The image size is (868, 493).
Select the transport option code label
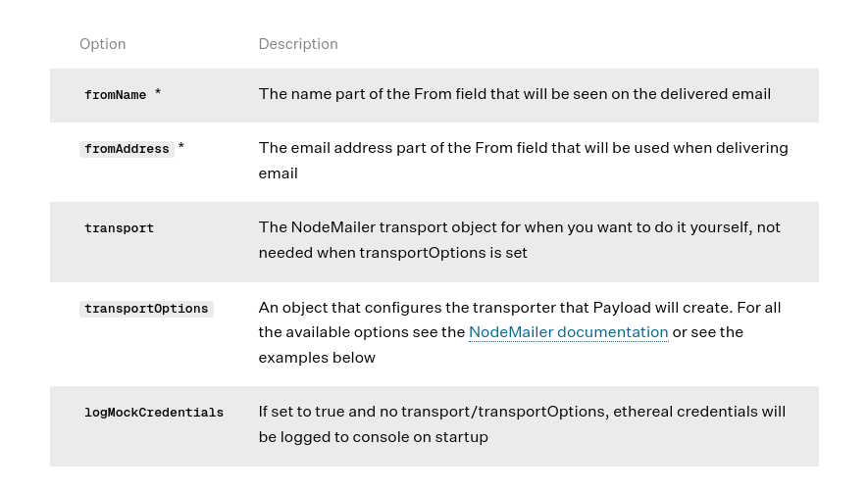tap(119, 228)
